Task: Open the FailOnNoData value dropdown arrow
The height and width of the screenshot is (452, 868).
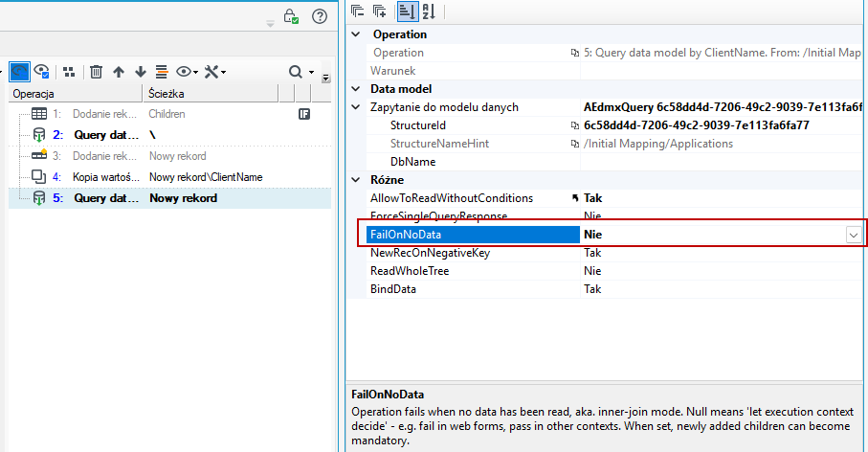Action: click(853, 235)
